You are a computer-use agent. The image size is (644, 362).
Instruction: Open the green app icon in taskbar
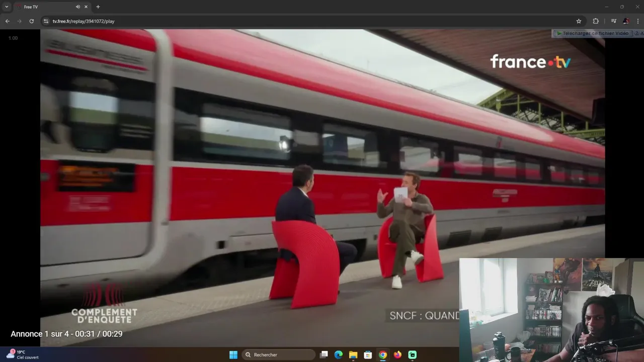point(413,355)
